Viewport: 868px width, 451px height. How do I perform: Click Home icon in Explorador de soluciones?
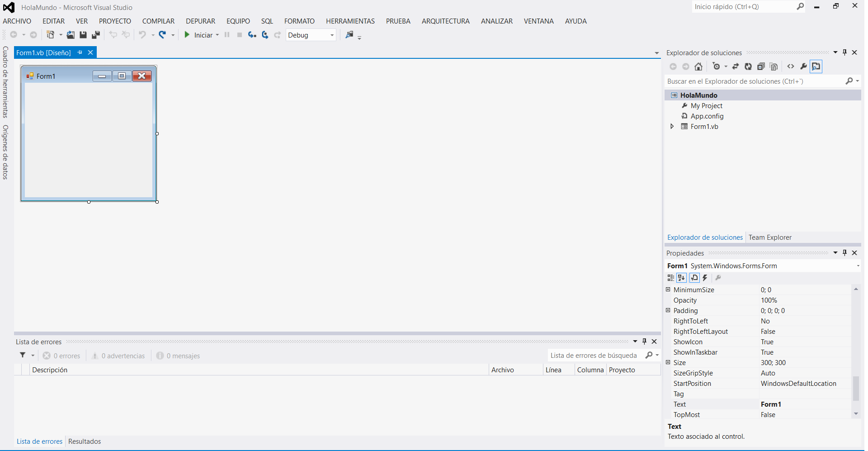[698, 66]
